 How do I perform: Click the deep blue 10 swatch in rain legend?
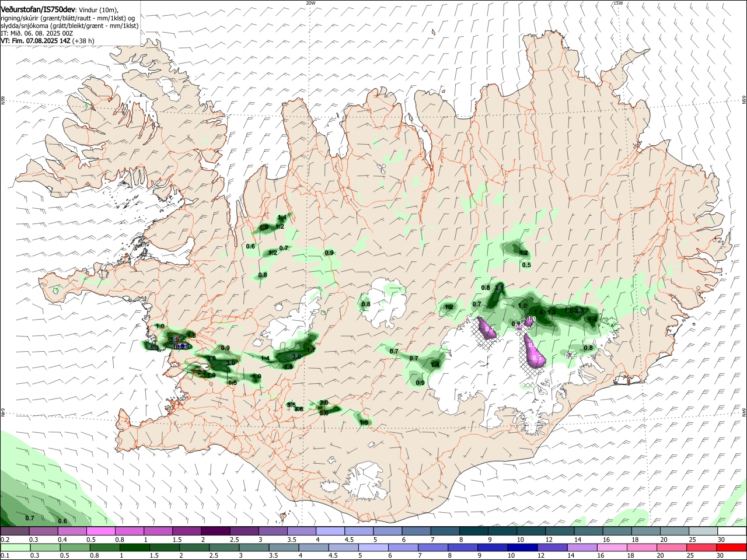click(x=522, y=547)
